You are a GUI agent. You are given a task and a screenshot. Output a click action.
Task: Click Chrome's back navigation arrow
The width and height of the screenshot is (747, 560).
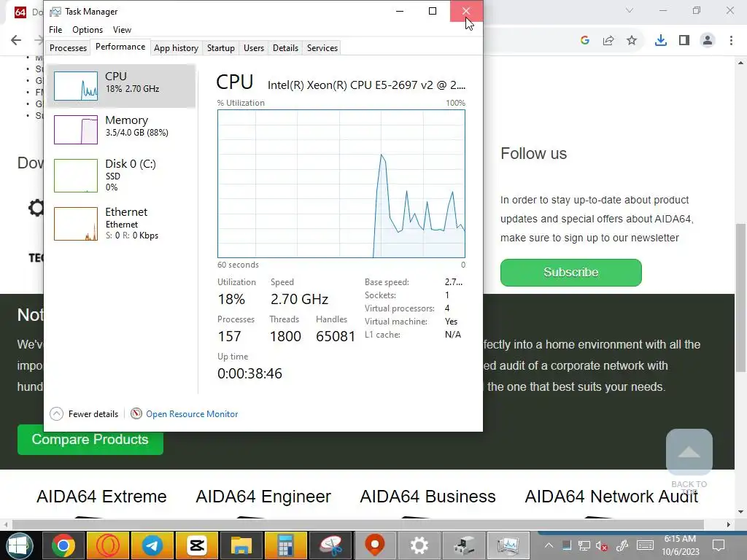(x=16, y=40)
